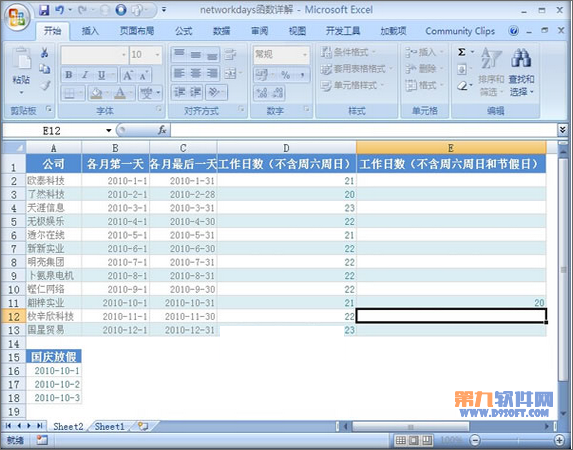The width and height of the screenshot is (573, 450).
Task: Toggle underline formatting
Action: tap(102, 75)
